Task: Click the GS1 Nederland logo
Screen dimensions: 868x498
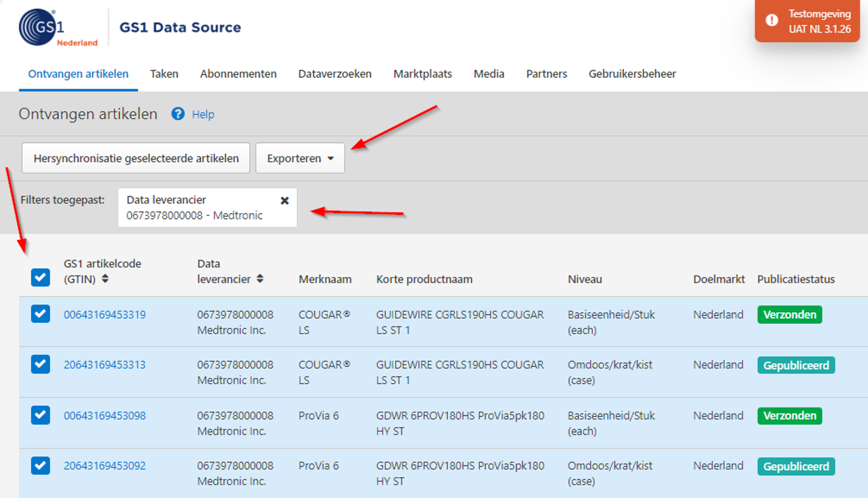Action: [57, 28]
